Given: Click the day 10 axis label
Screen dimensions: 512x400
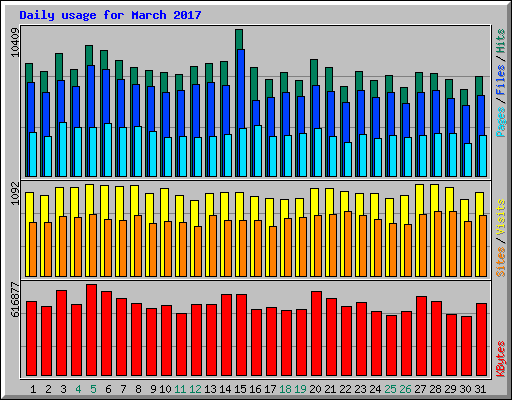Looking at the screenshot, I should pos(165,389).
